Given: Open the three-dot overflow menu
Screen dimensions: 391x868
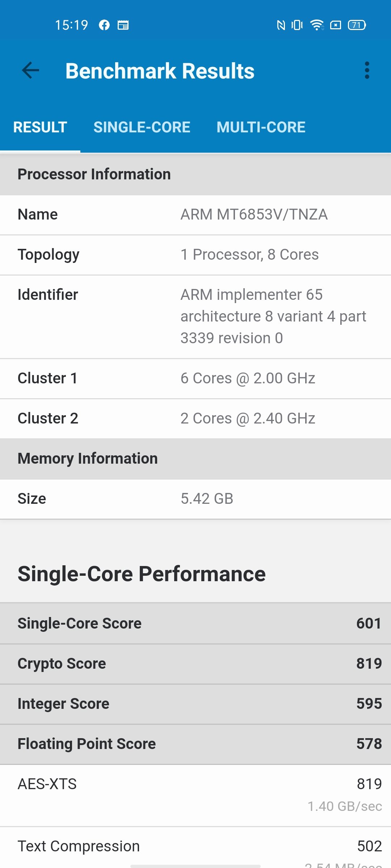Looking at the screenshot, I should 367,70.
